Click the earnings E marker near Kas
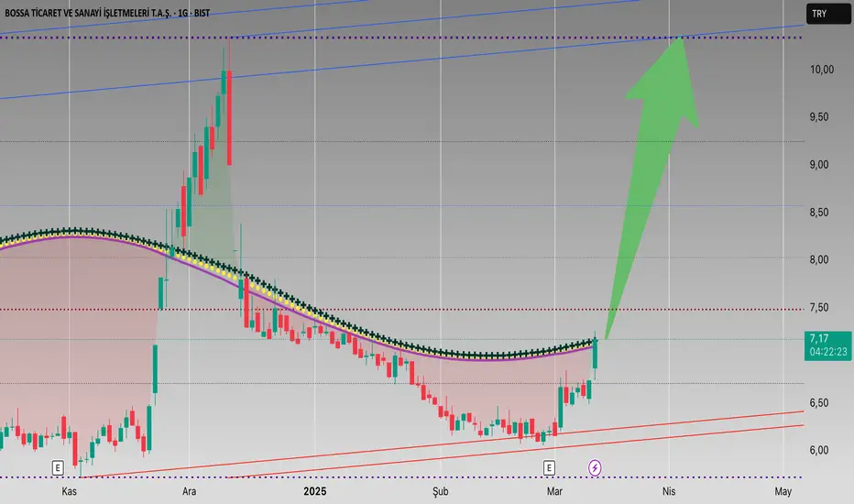 click(58, 467)
